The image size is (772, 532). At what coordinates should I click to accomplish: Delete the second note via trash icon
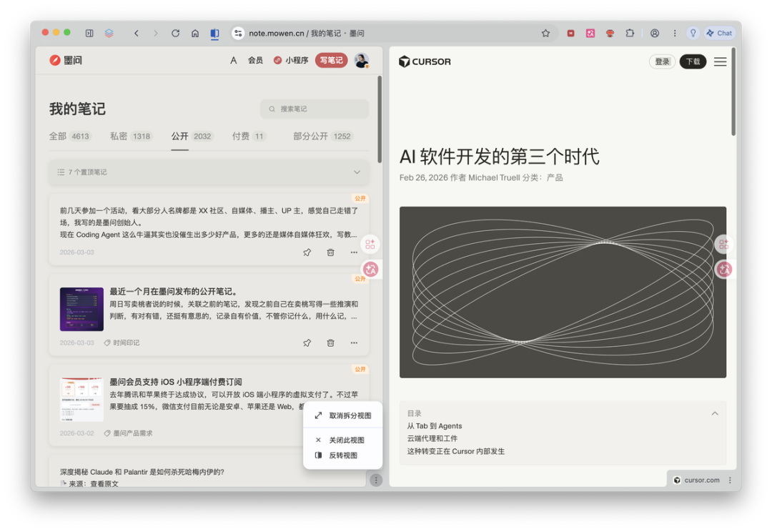330,343
